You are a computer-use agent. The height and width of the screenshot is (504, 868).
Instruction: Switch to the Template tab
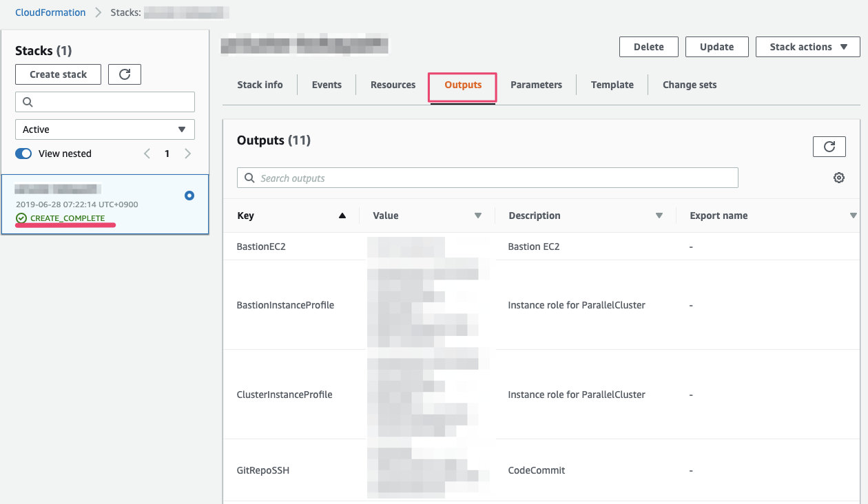coord(612,85)
